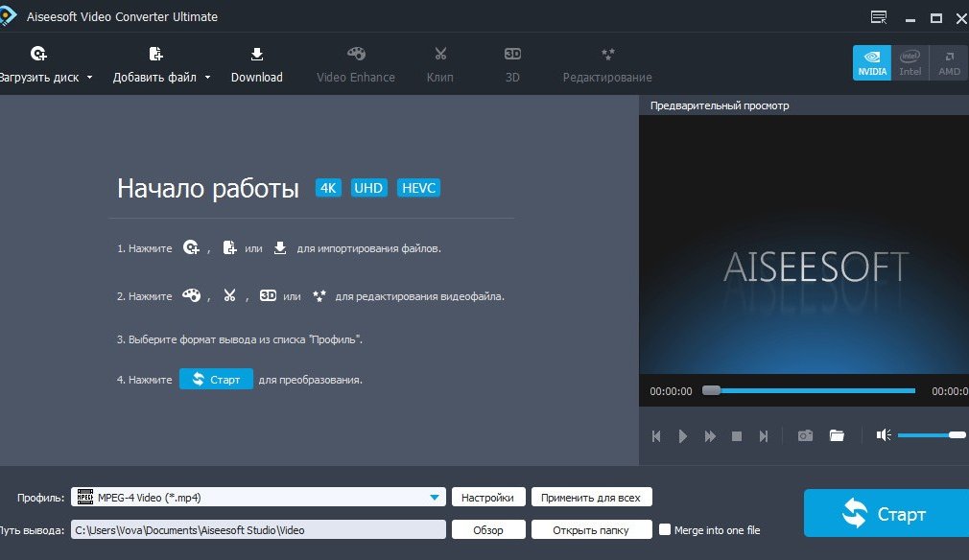Click the small Start button in step 4
The width and height of the screenshot is (969, 560).
(216, 379)
